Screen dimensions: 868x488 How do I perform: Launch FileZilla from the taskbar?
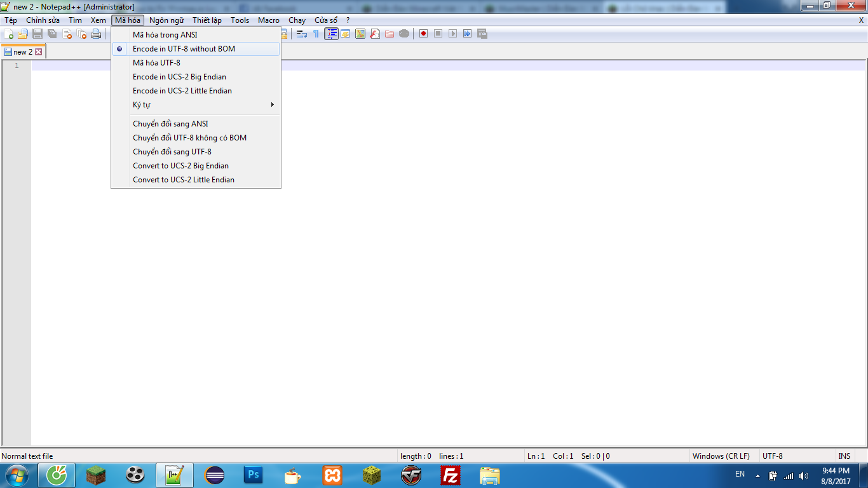pos(450,475)
